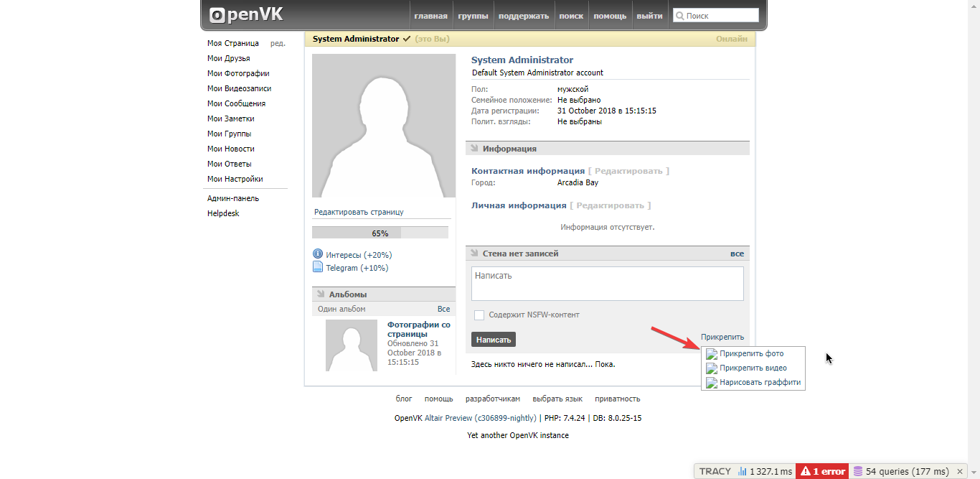The image size is (980, 479).
Task: Enable the NSFW-контент checkbox
Action: click(x=478, y=315)
